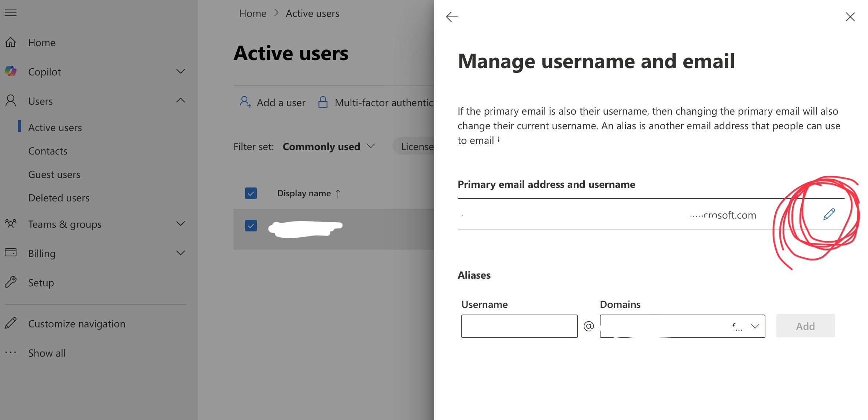Click the Setup wrench icon
This screenshot has height=420, width=868.
point(11,282)
